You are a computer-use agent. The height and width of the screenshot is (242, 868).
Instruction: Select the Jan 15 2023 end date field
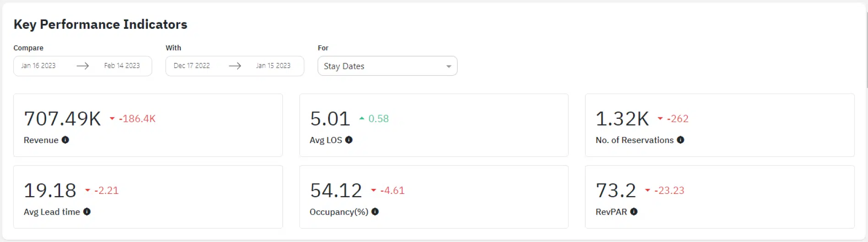pyautogui.click(x=273, y=66)
